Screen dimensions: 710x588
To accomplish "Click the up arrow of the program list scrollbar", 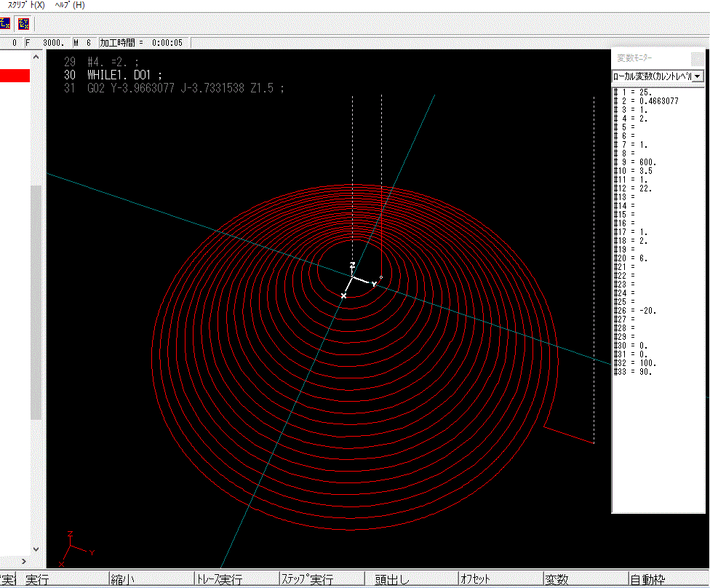I will click(36, 57).
